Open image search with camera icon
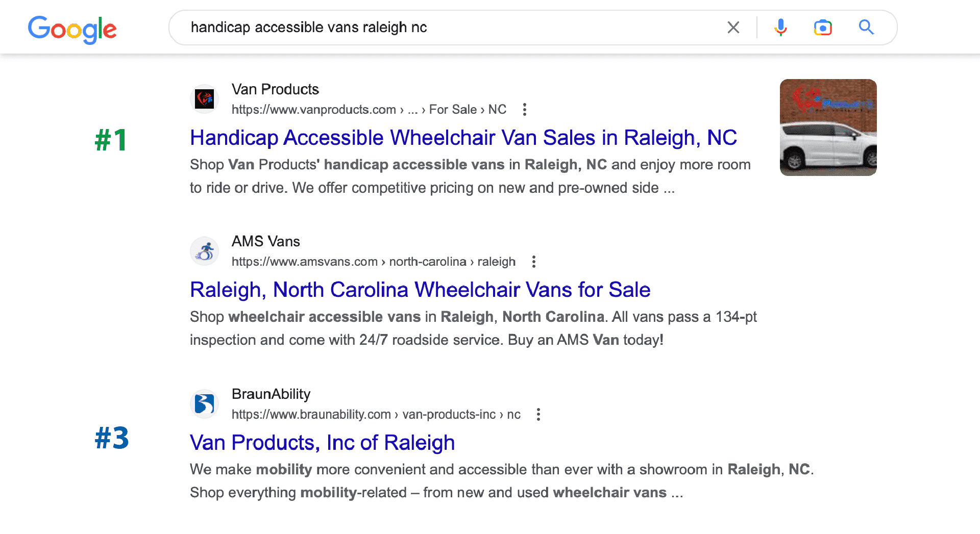Image resolution: width=980 pixels, height=534 pixels. pyautogui.click(x=823, y=28)
